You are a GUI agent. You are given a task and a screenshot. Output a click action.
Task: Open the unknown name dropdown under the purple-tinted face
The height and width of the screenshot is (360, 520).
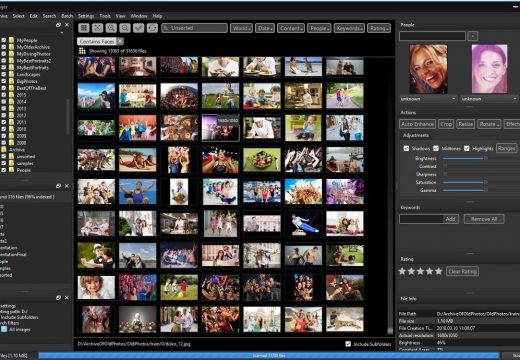click(489, 99)
